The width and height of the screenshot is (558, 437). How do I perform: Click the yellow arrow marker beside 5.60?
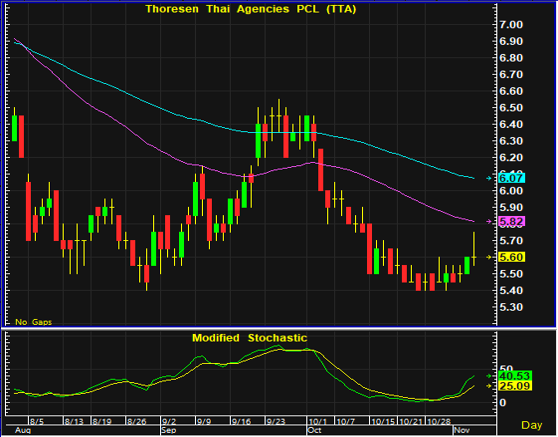(x=489, y=257)
